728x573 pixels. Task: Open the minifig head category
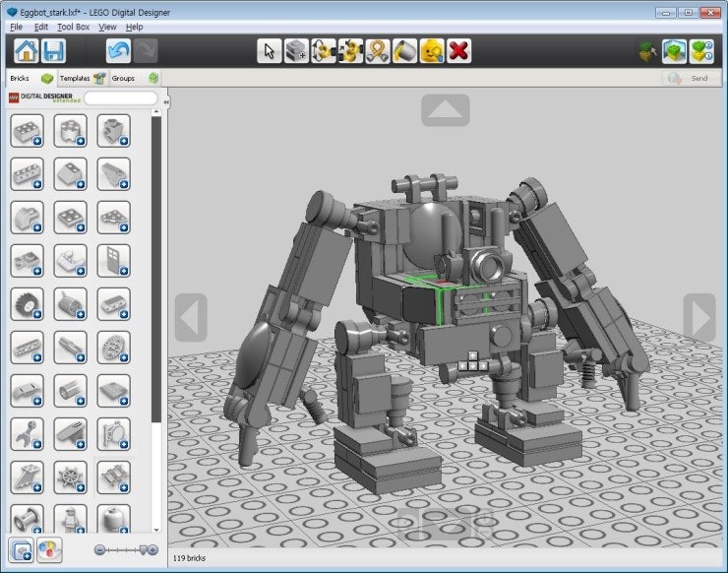tap(114, 519)
